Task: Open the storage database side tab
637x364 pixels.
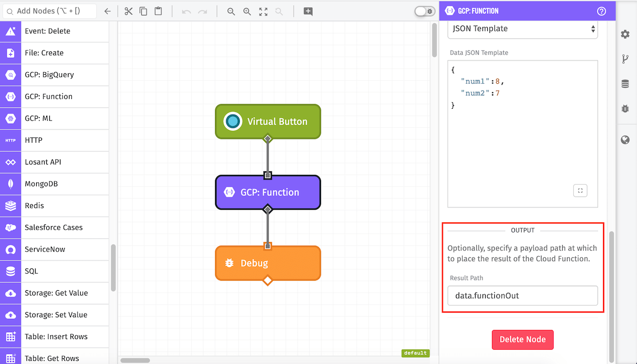Action: tap(625, 84)
